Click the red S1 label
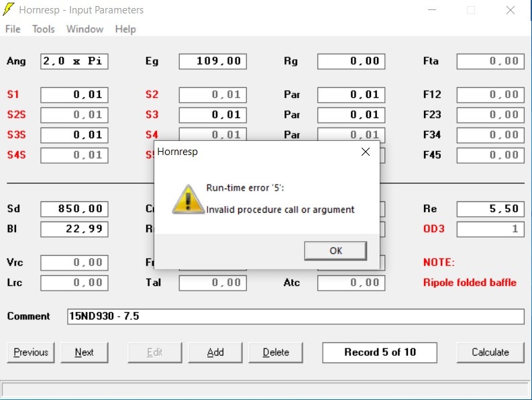Image resolution: width=532 pixels, height=400 pixels. click(x=13, y=95)
